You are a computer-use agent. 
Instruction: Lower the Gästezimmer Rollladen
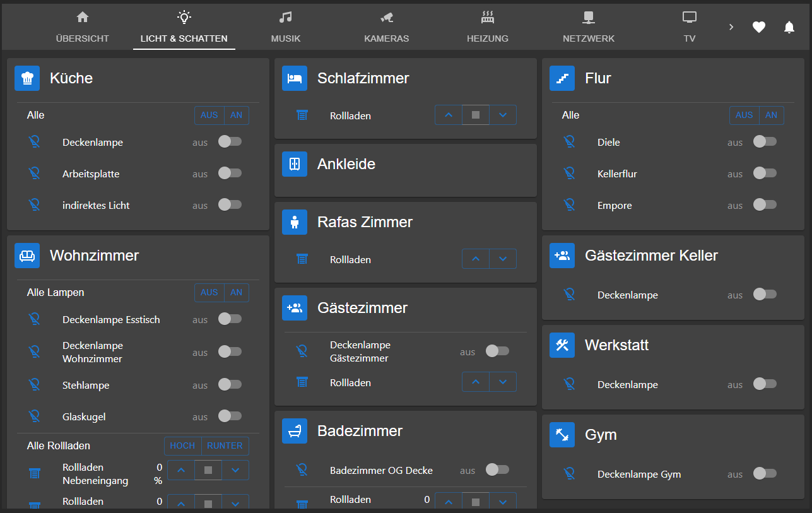[503, 382]
